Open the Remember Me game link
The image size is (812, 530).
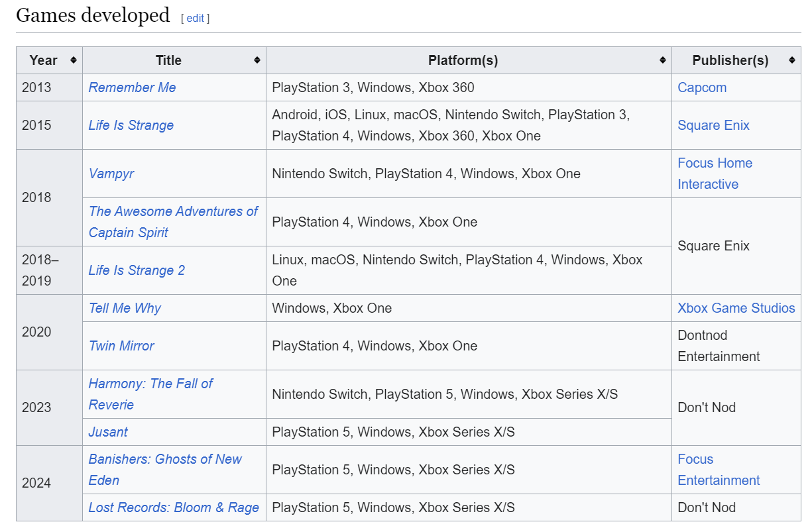tap(132, 87)
